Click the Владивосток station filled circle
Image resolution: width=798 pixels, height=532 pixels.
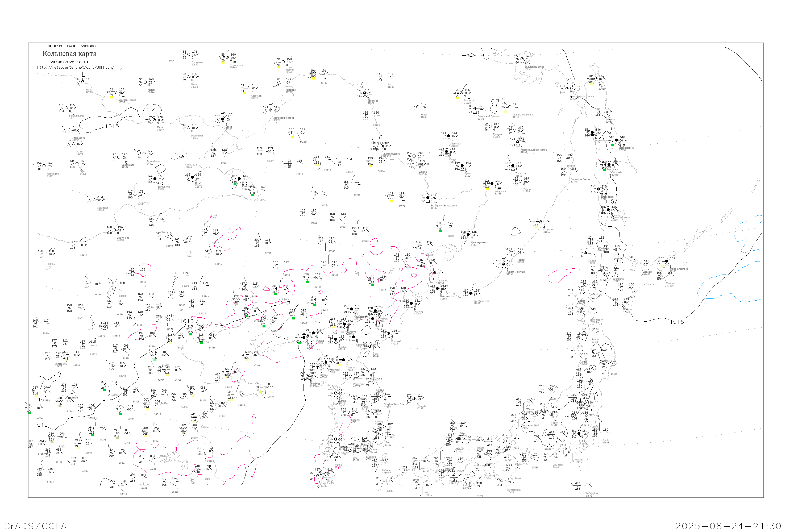pyautogui.click(x=437, y=289)
